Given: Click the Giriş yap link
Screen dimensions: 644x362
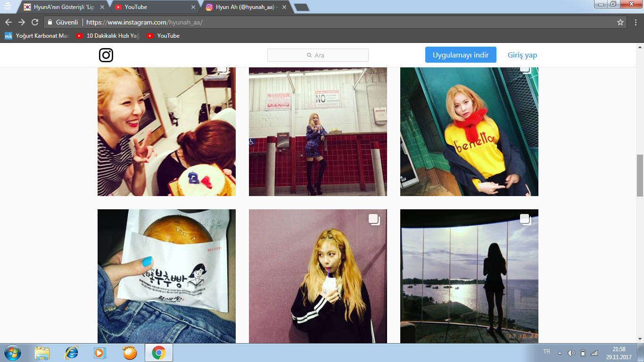Looking at the screenshot, I should click(x=522, y=55).
